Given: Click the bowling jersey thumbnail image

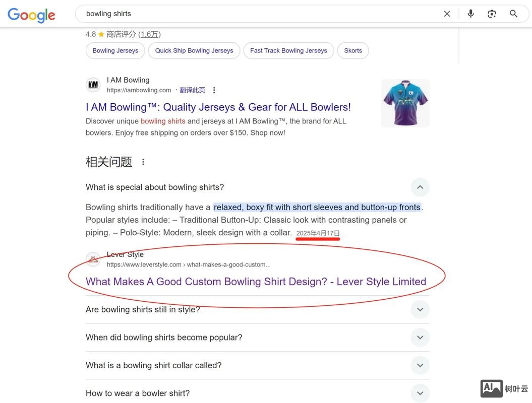Looking at the screenshot, I should point(405,103).
